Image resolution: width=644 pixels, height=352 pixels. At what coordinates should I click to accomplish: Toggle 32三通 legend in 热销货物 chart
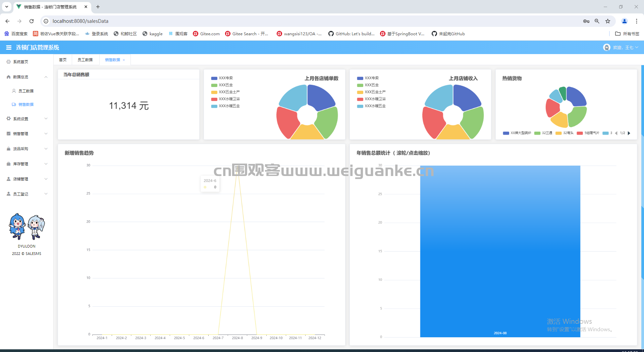[543, 133]
